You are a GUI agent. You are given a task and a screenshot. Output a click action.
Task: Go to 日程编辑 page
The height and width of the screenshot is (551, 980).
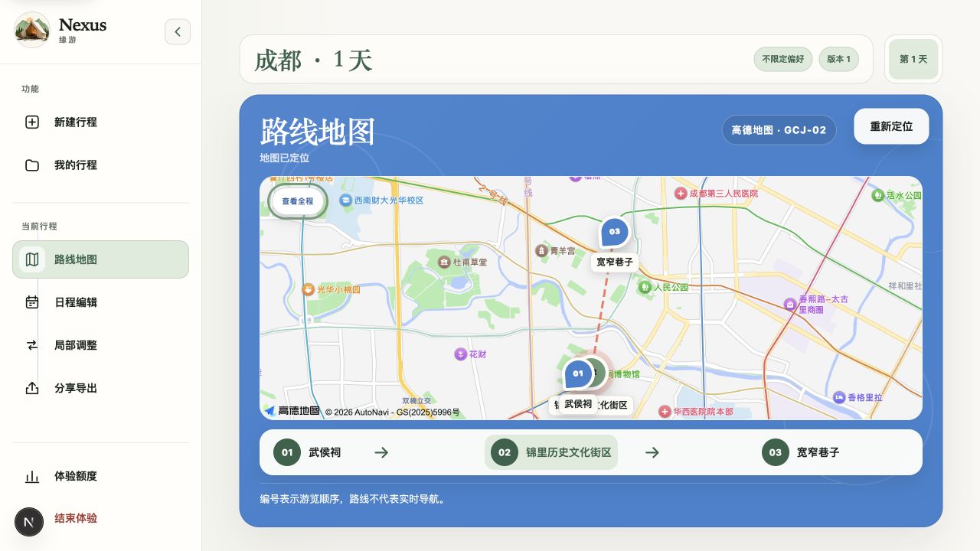[x=100, y=302]
